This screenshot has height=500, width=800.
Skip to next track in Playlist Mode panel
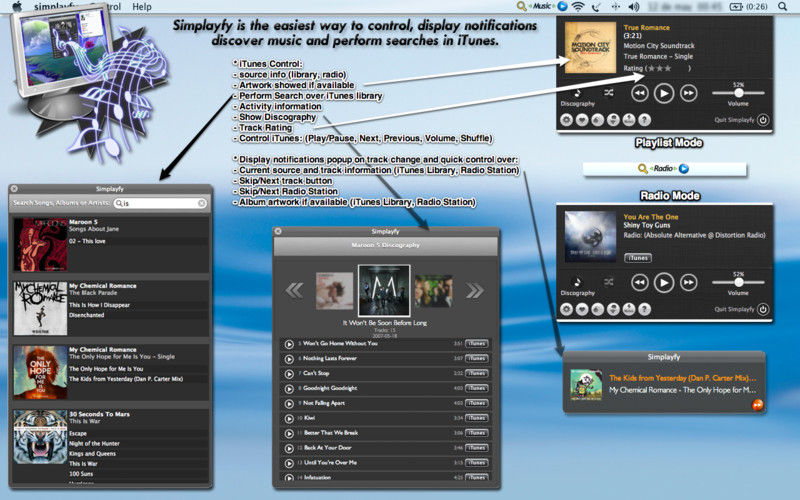click(689, 93)
